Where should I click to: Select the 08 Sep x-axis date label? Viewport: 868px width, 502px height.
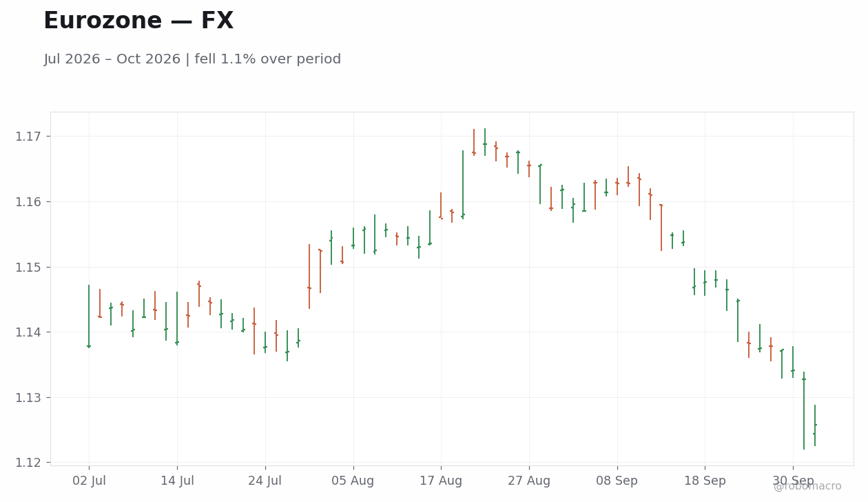pyautogui.click(x=617, y=481)
